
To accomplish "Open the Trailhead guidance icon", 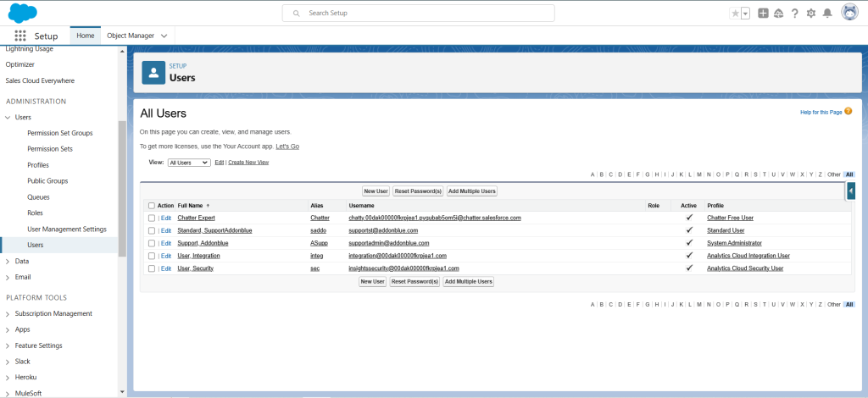I will pyautogui.click(x=779, y=14).
